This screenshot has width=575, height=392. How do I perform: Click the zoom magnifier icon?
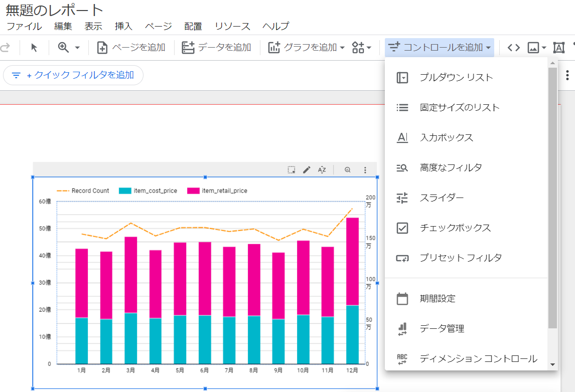pyautogui.click(x=63, y=48)
